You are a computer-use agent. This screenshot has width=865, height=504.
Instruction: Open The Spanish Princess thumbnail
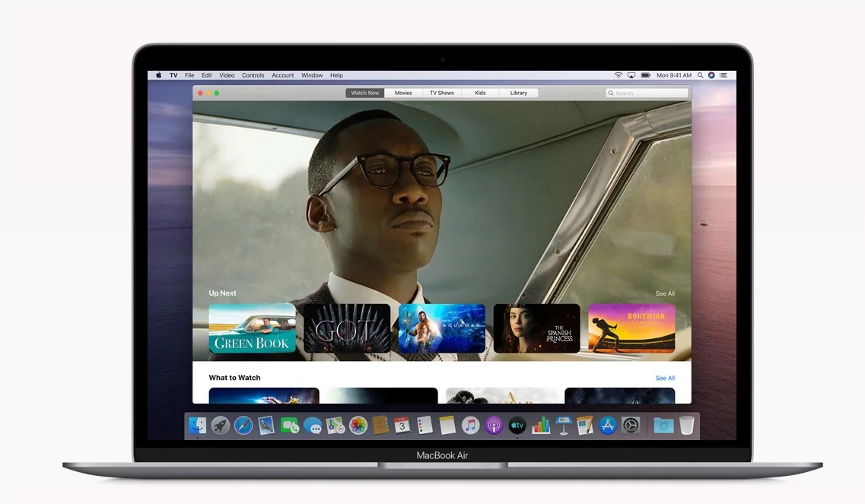point(537,328)
